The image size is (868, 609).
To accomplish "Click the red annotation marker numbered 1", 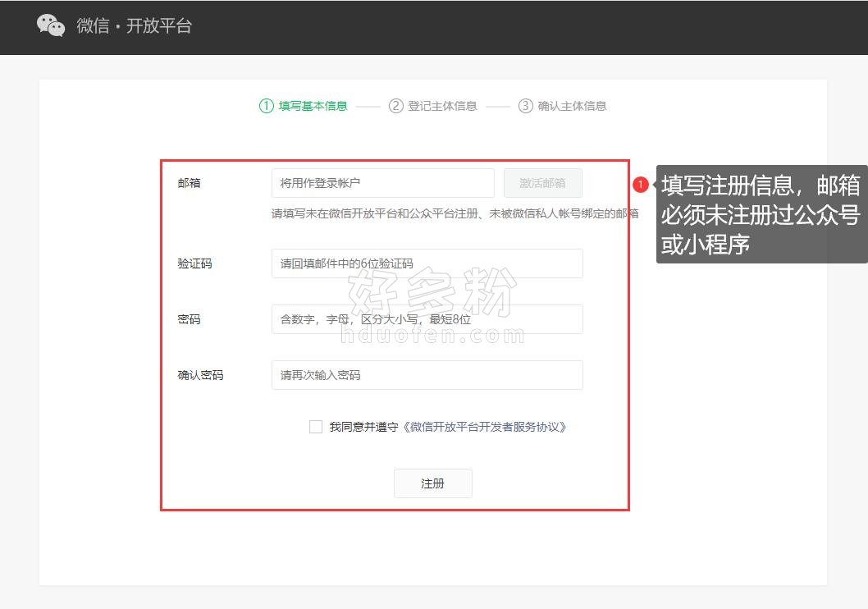I will 641,185.
